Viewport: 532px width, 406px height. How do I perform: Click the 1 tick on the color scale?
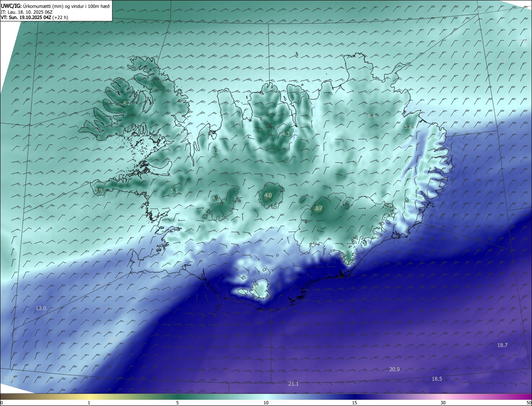click(89, 403)
